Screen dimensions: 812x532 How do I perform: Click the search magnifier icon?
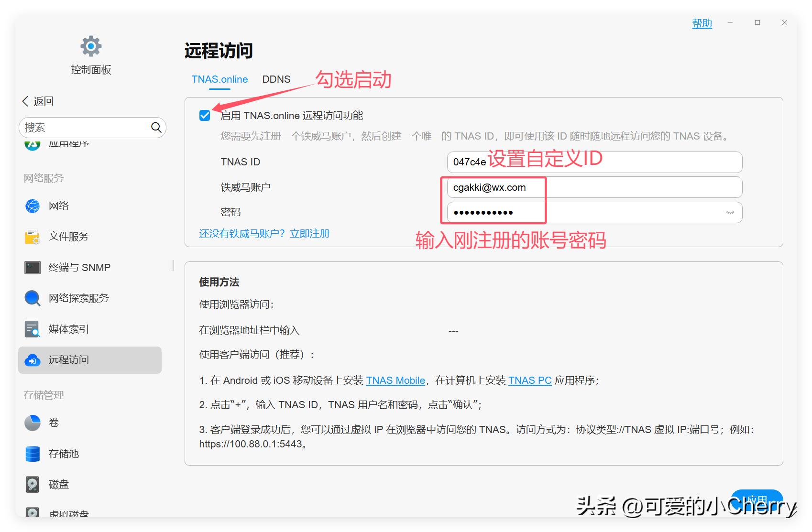click(x=156, y=127)
